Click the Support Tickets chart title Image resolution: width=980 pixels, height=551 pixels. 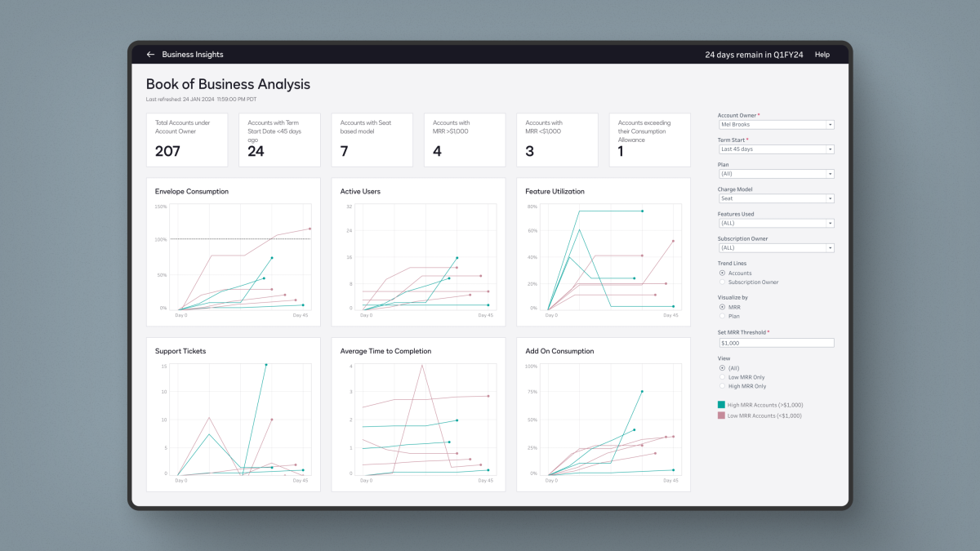[180, 352]
